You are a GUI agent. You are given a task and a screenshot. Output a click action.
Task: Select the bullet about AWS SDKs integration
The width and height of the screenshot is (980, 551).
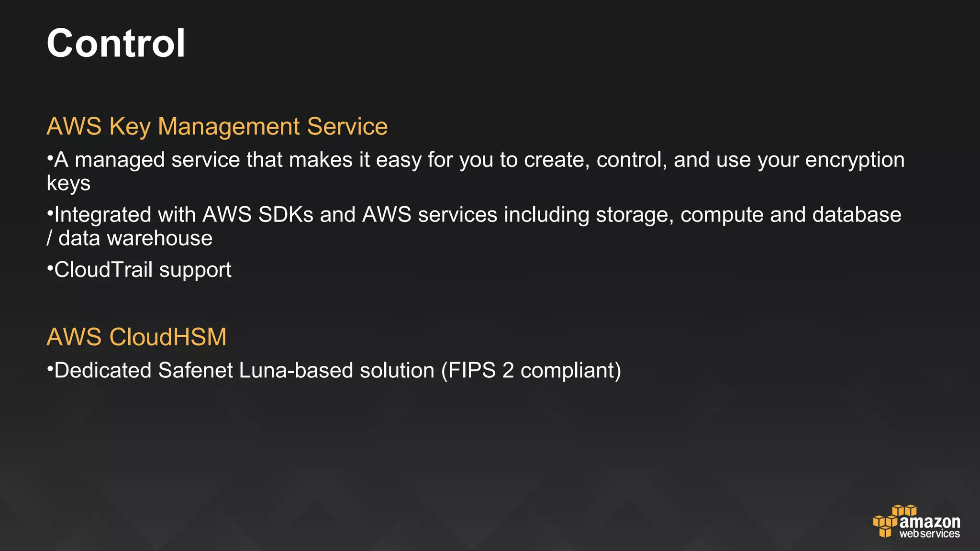pos(474,226)
